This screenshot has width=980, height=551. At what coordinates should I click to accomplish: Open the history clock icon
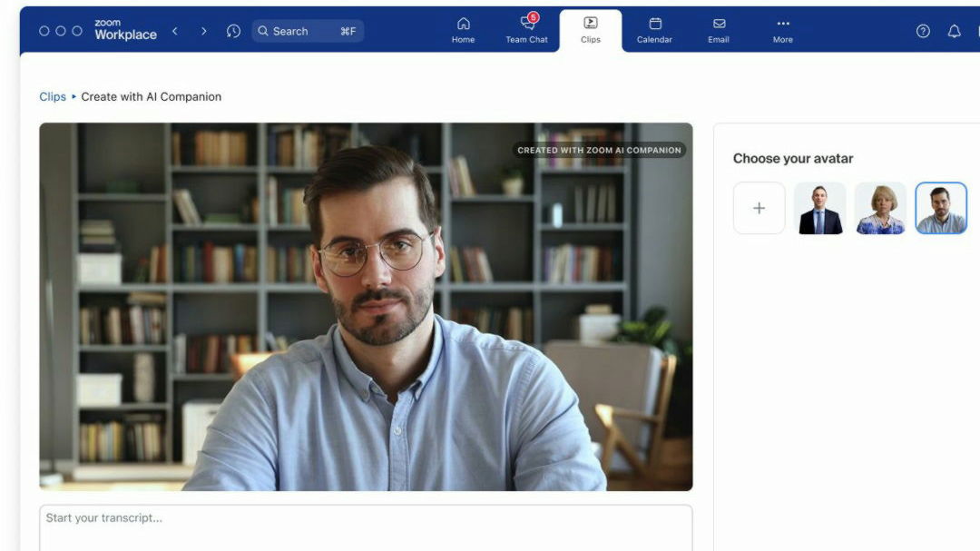coord(233,31)
